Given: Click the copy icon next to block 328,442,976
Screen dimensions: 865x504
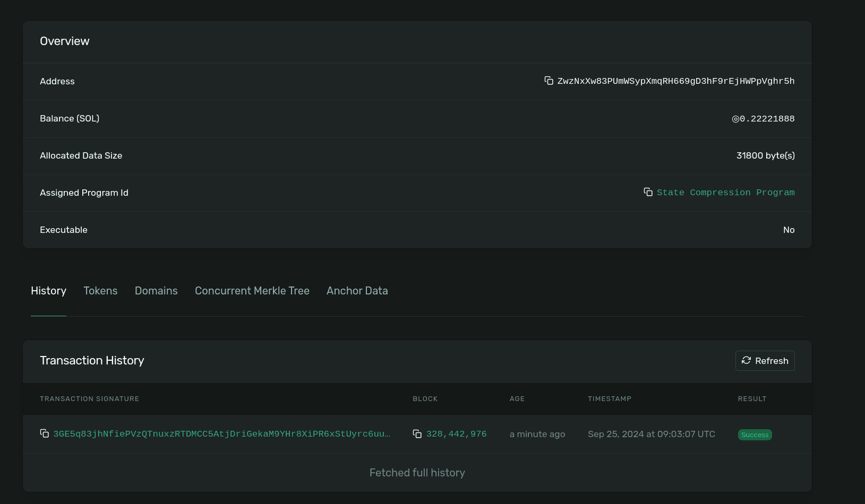Looking at the screenshot, I should pyautogui.click(x=417, y=433).
